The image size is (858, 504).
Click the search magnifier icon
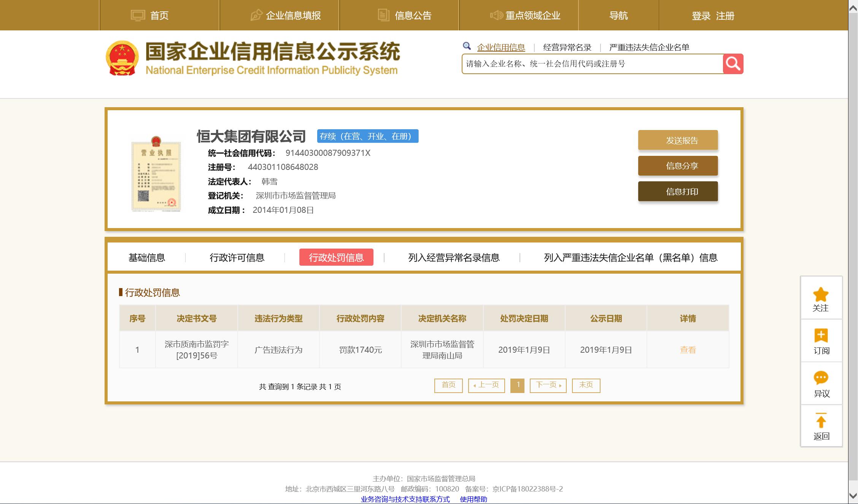point(732,64)
